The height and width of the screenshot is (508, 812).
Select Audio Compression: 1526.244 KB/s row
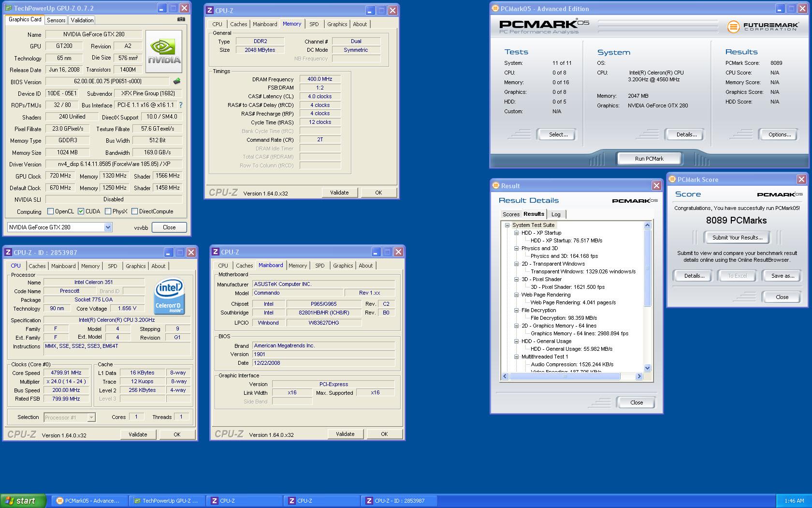tap(572, 364)
